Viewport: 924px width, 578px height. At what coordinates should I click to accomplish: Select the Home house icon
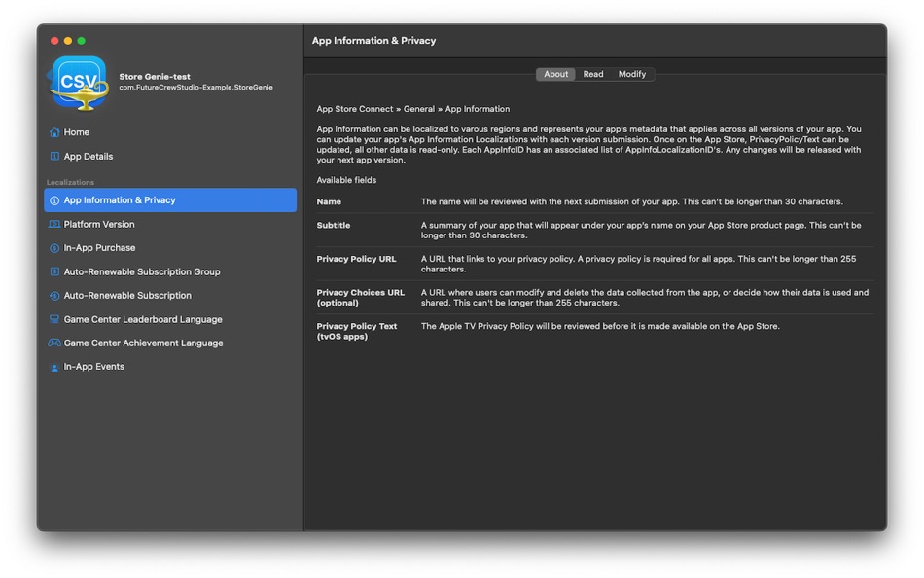(x=54, y=131)
